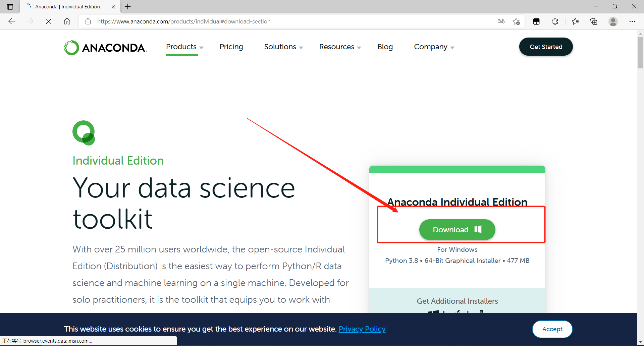This screenshot has width=644, height=346.
Task: Open the user profile avatar
Action: tap(613, 21)
